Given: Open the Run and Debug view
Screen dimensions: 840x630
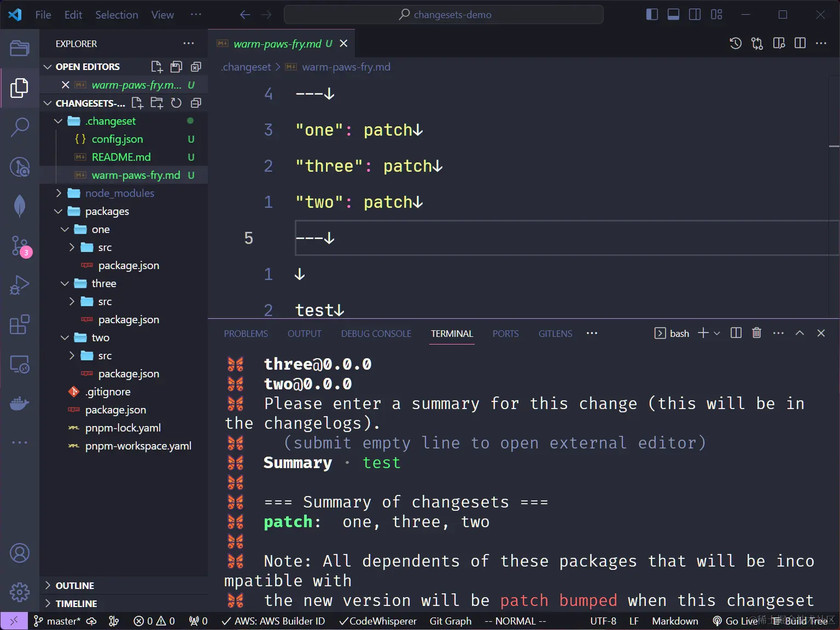Looking at the screenshot, I should (20, 285).
